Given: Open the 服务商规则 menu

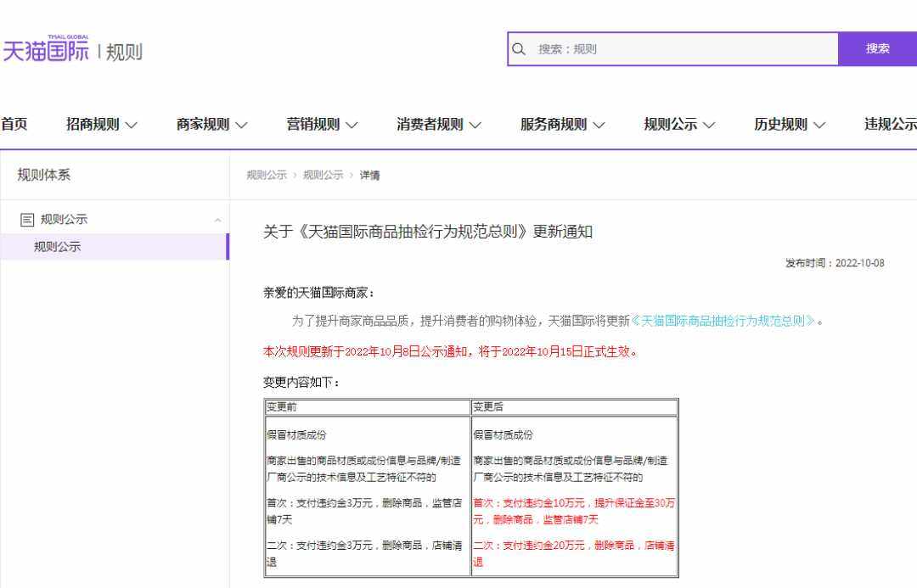Looking at the screenshot, I should pos(554,124).
